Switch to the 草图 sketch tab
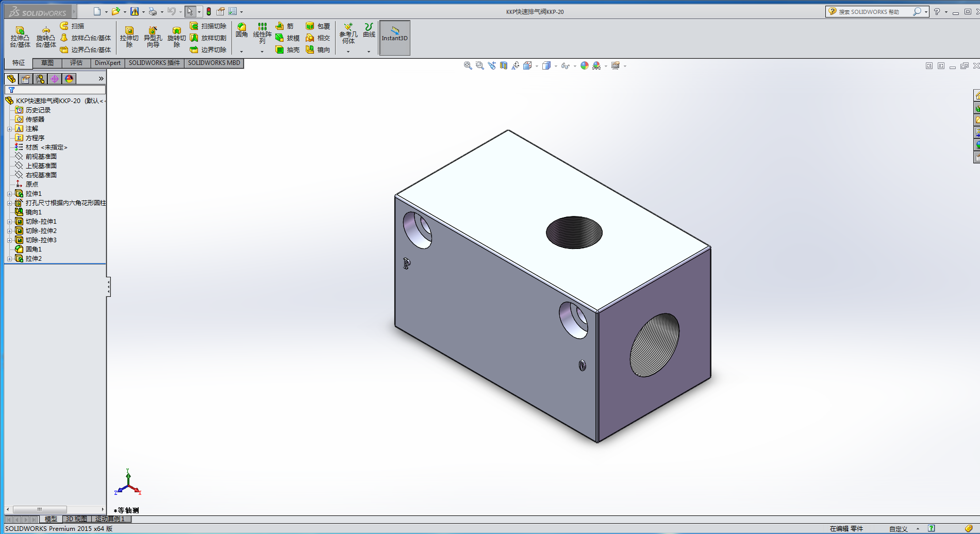 click(x=47, y=63)
